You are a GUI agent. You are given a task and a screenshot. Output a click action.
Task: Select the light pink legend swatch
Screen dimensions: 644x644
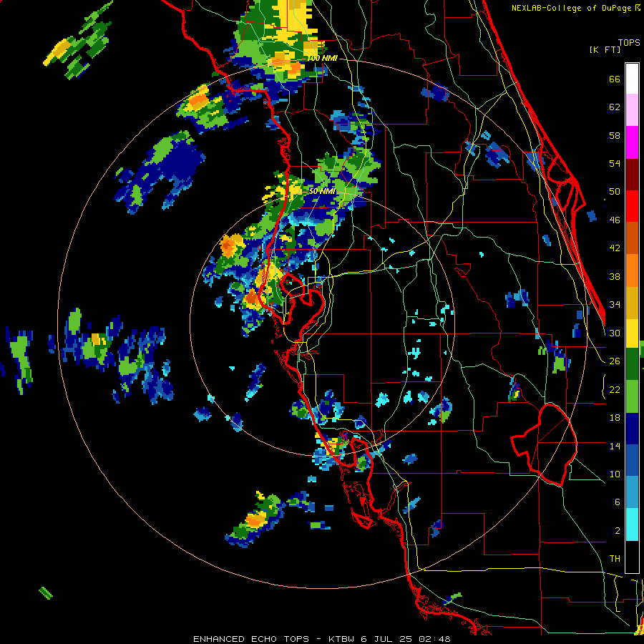point(632,109)
